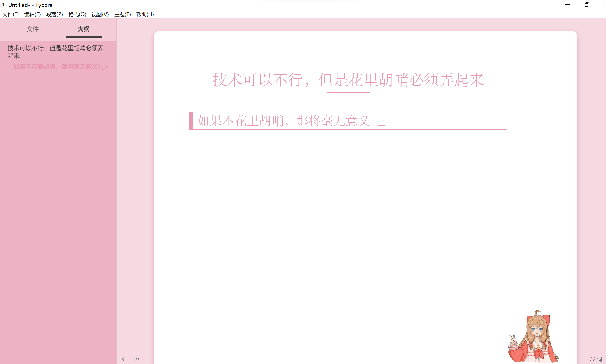The width and height of the screenshot is (606, 364).
Task: Restore down the Typora window
Action: click(587, 5)
